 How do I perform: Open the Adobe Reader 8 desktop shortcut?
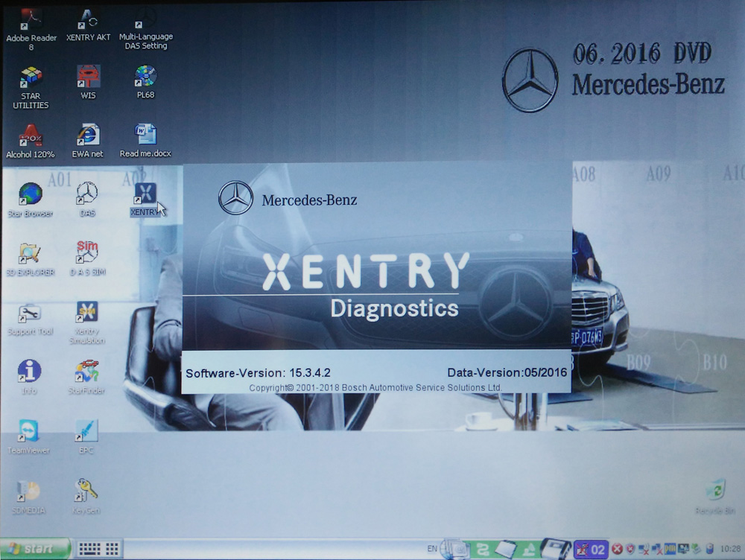coord(31,30)
